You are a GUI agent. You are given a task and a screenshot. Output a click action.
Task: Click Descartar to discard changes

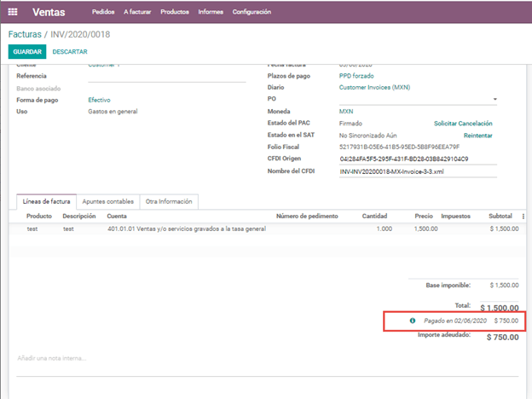[70, 52]
